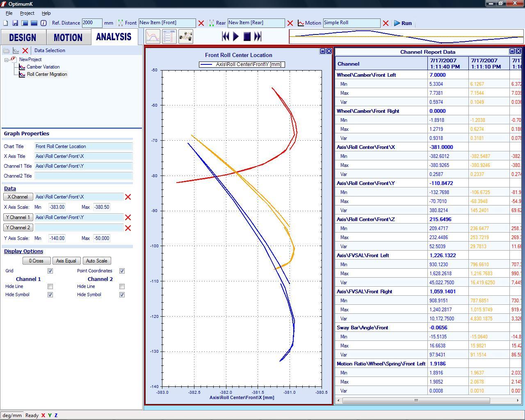Remove the Rear suspension item

tap(290, 23)
